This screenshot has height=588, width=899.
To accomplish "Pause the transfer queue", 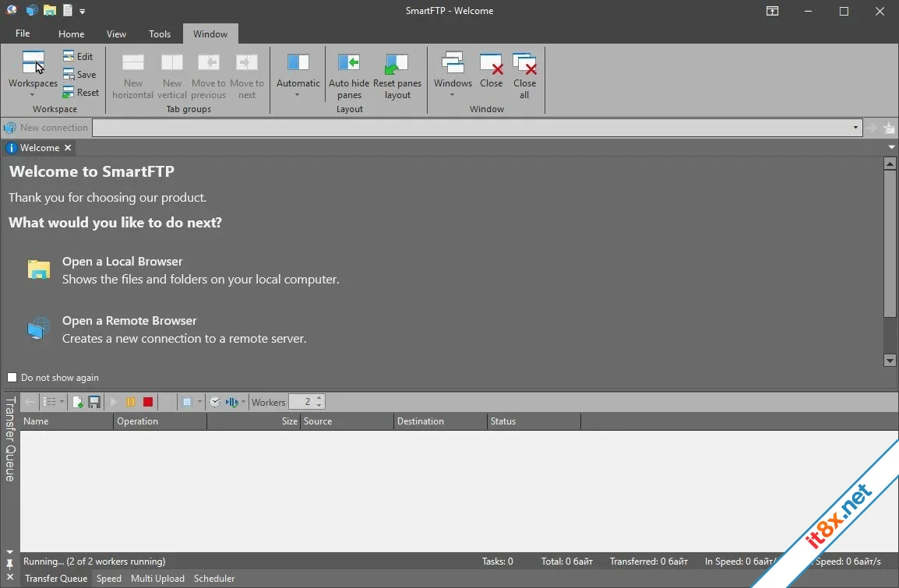I will click(131, 403).
